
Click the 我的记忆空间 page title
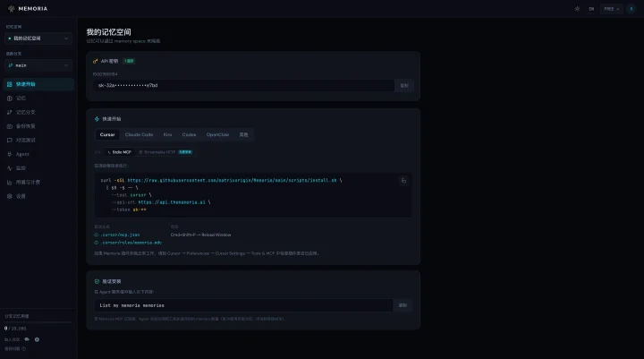click(x=108, y=32)
